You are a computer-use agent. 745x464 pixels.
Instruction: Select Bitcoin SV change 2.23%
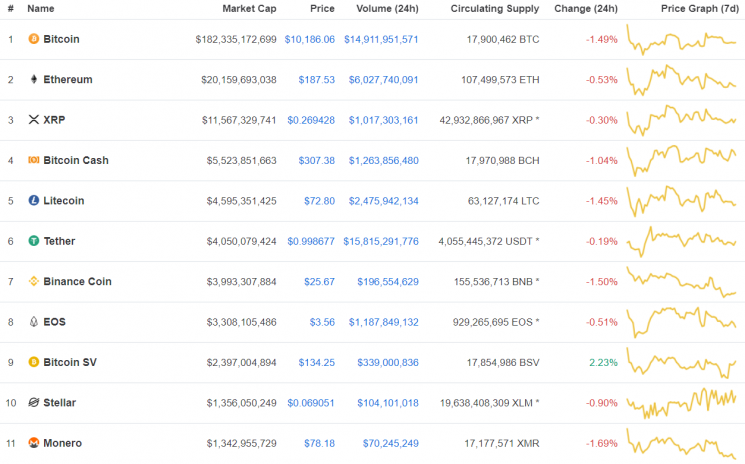pyautogui.click(x=603, y=362)
